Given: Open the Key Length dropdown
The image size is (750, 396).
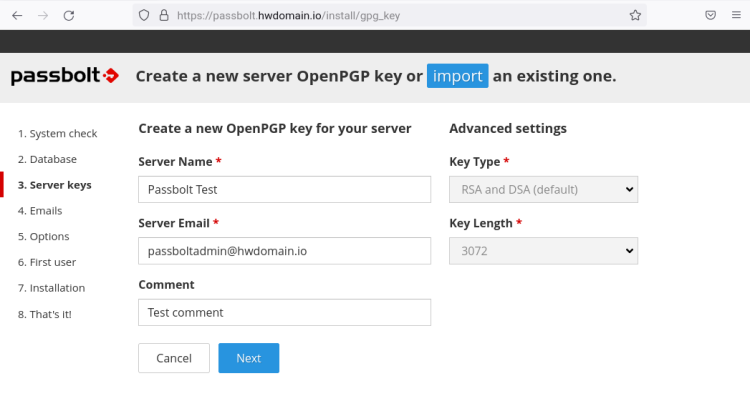Looking at the screenshot, I should tap(543, 251).
